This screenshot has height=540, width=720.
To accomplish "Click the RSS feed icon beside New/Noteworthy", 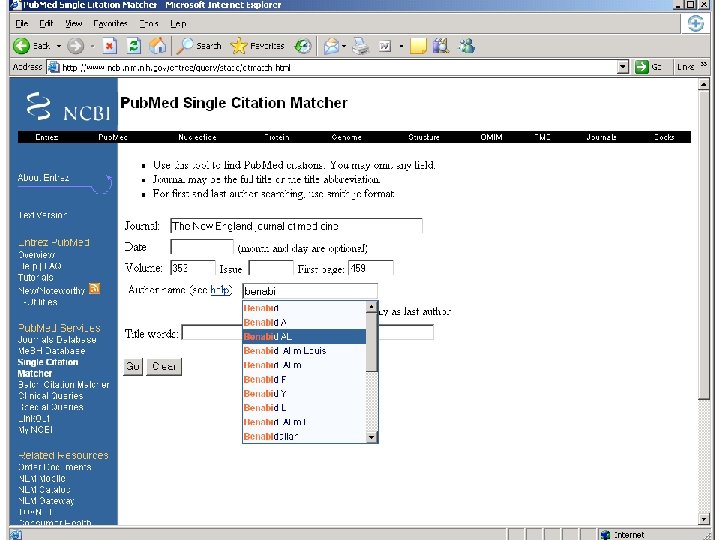I will (x=94, y=288).
